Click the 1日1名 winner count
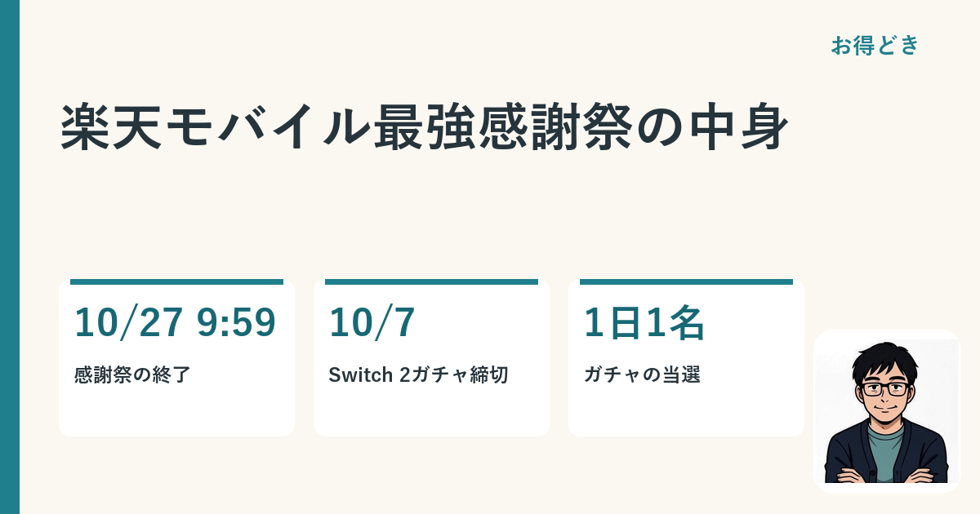The height and width of the screenshot is (514, 980). (644, 323)
